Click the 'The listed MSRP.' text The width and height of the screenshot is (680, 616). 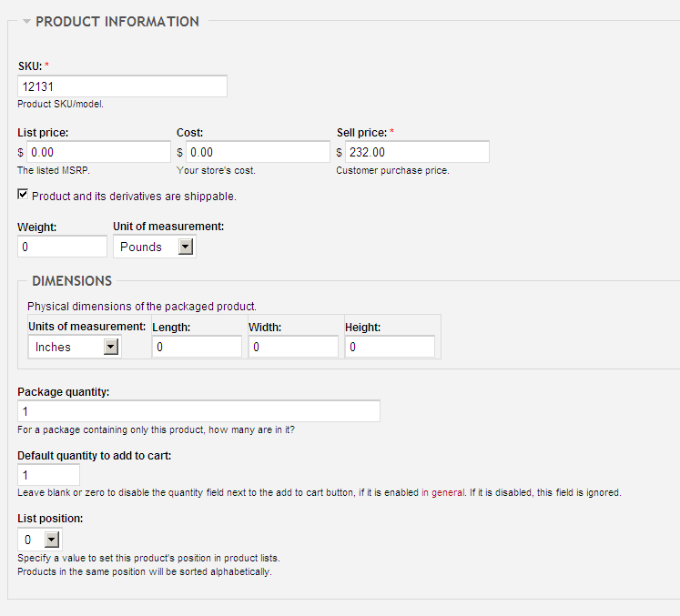click(54, 170)
